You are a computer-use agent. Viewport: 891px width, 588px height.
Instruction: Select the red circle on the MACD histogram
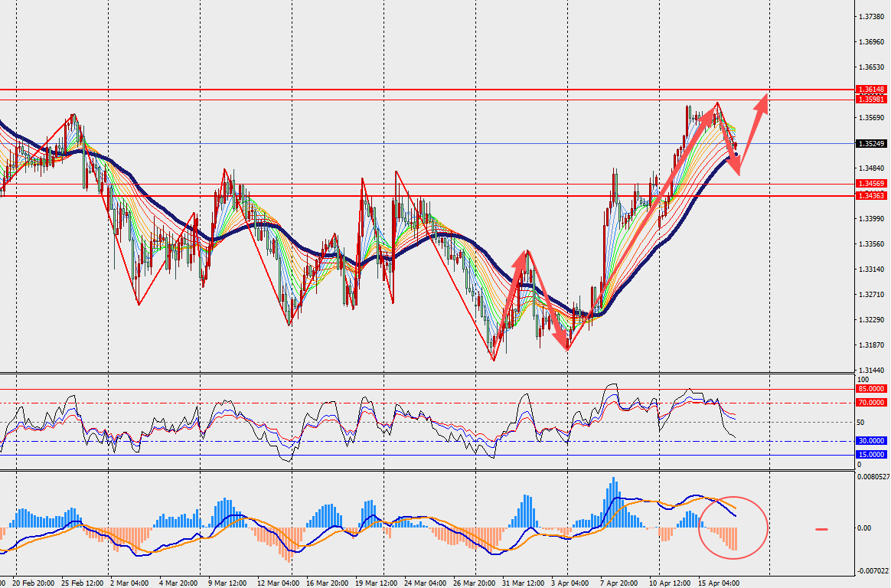(733, 527)
